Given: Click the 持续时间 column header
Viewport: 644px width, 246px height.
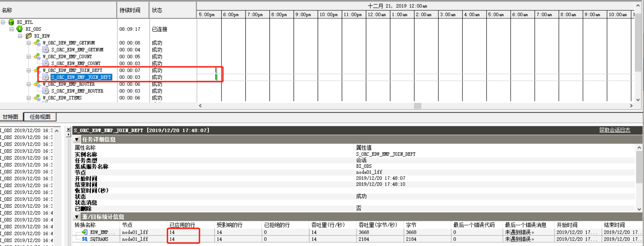Looking at the screenshot, I should (133, 10).
